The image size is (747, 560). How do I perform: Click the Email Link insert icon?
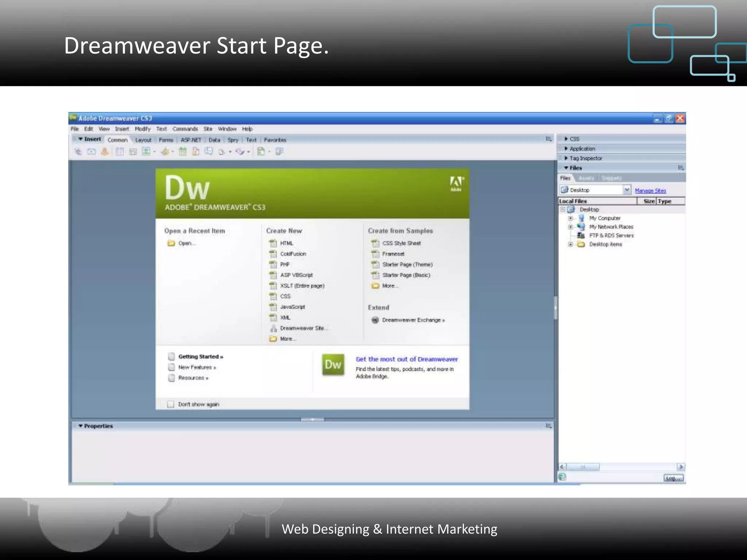[91, 152]
